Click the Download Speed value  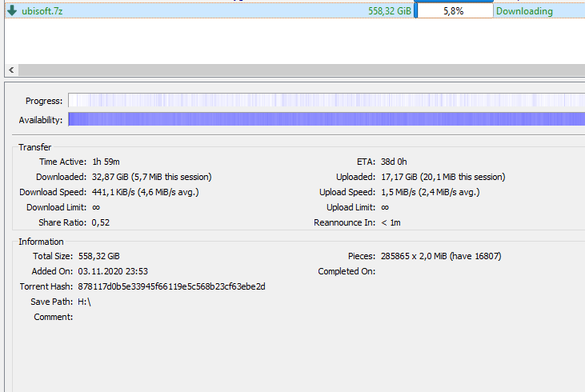(x=145, y=192)
